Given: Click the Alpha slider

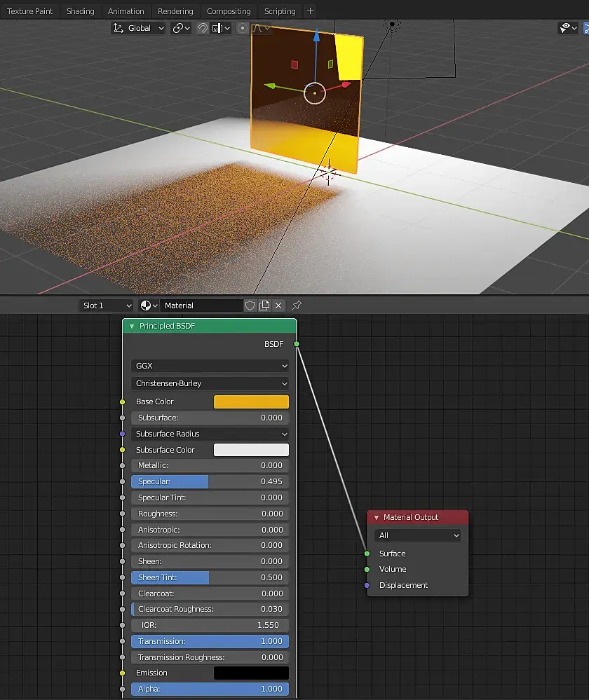Looking at the screenshot, I should click(210, 689).
